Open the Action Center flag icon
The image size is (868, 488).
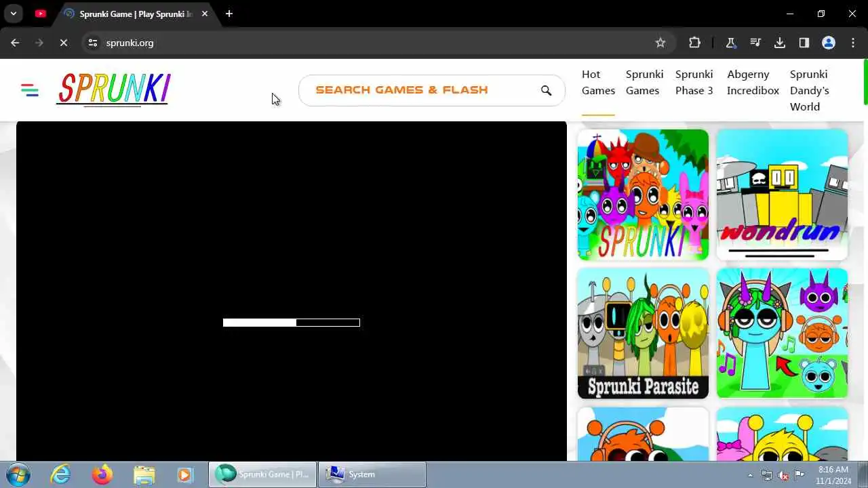(799, 475)
